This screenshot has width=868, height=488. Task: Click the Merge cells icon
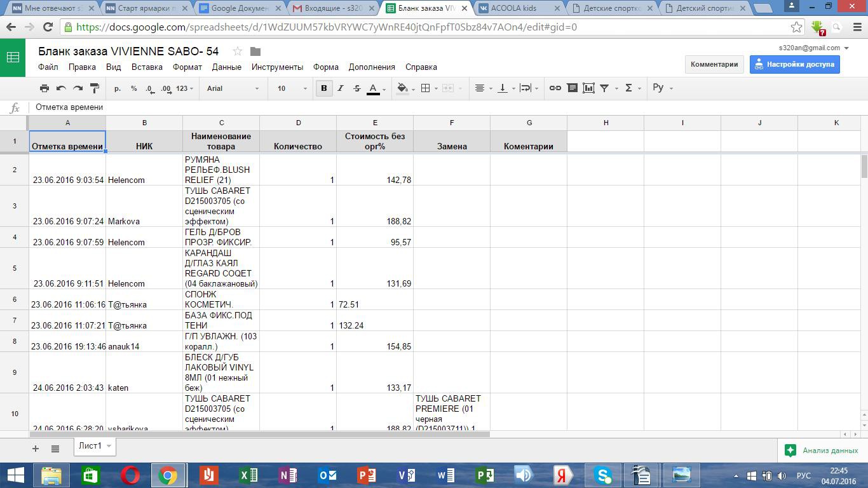[x=448, y=88]
